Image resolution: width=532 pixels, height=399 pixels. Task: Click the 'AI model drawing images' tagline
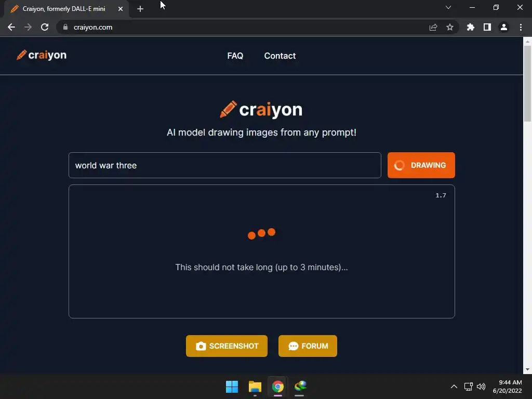pyautogui.click(x=261, y=132)
